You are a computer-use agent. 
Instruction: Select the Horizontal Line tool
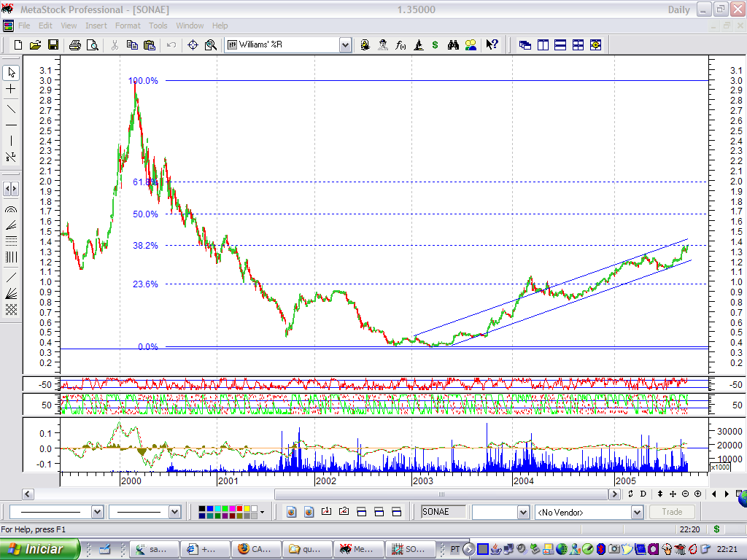point(11,125)
